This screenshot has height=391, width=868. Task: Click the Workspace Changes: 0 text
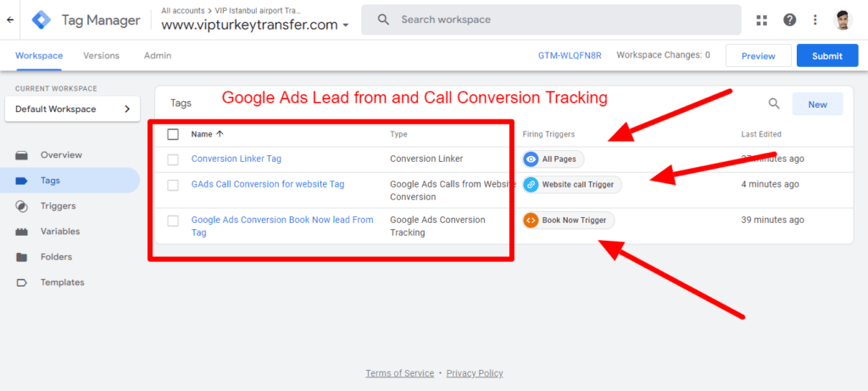pos(663,55)
